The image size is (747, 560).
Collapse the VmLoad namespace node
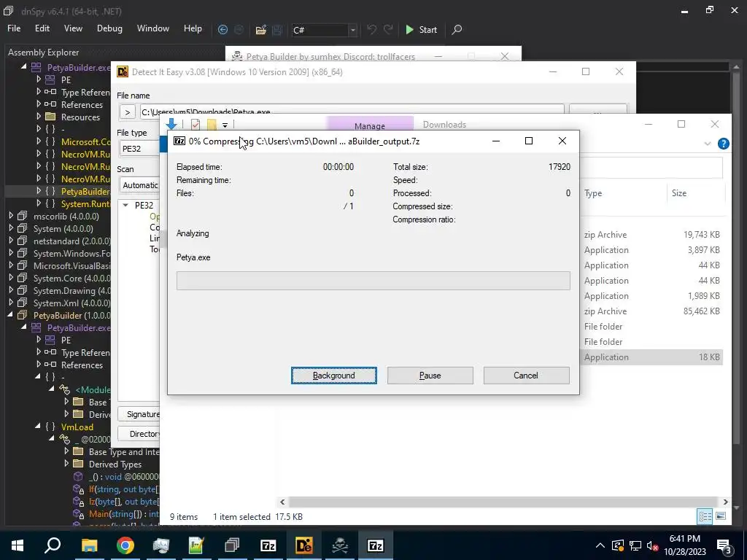38,427
